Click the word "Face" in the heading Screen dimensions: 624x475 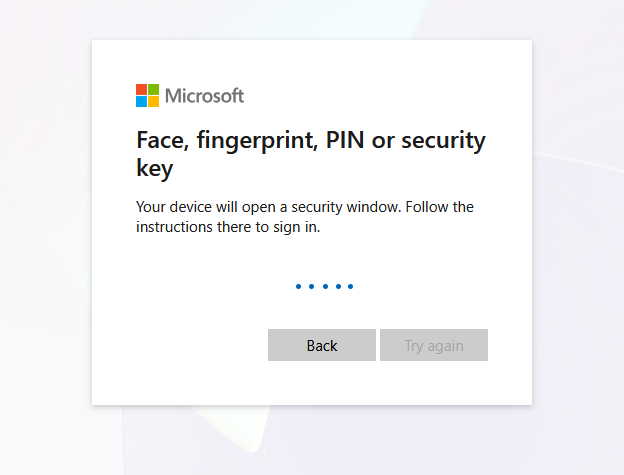[x=160, y=141]
